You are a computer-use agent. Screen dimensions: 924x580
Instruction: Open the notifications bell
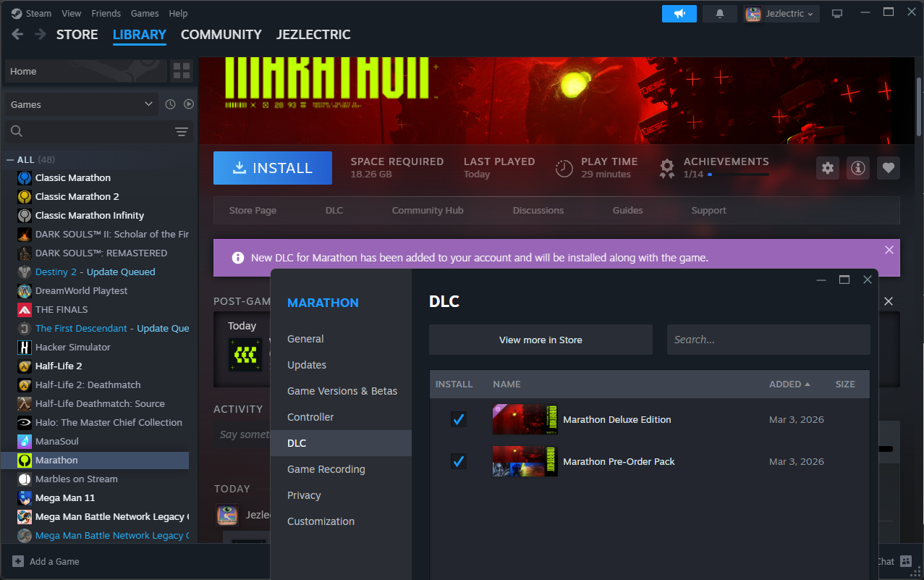point(719,14)
